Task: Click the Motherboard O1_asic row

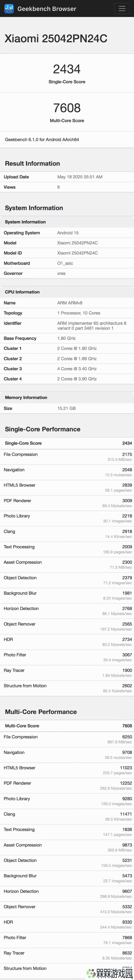Action: [67, 263]
